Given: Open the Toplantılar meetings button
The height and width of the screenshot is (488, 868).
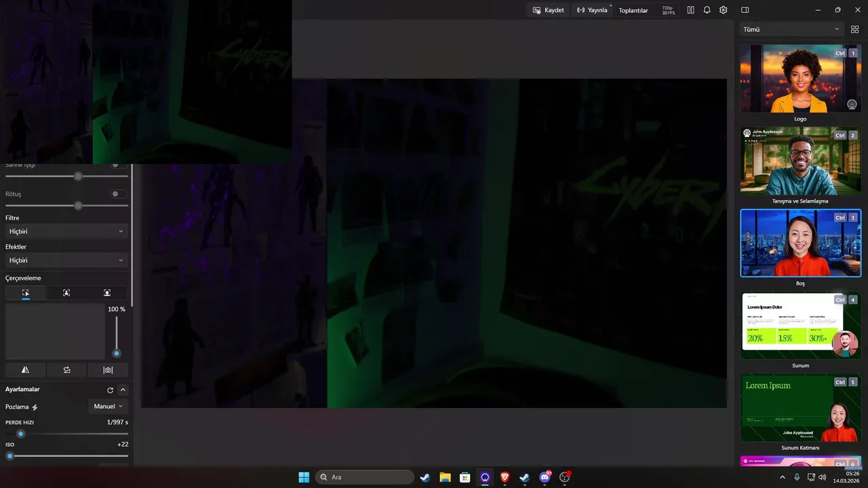Looking at the screenshot, I should pos(633,10).
